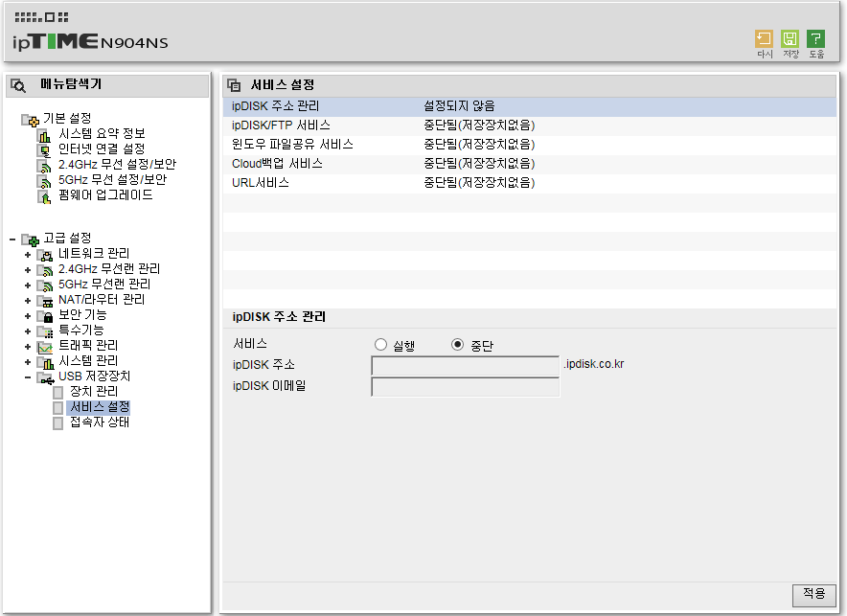The height and width of the screenshot is (616, 847).
Task: Open the 접속자 상태 menu item
Action: pos(100,422)
